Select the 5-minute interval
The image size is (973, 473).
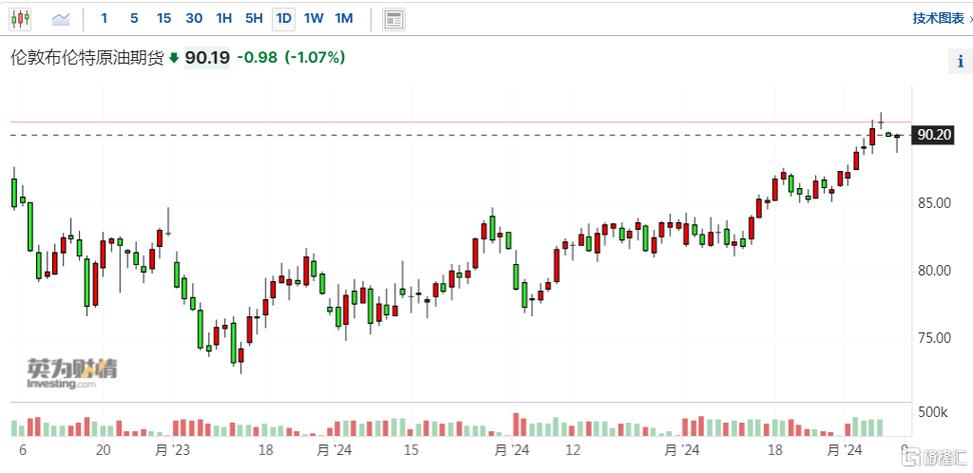point(134,18)
